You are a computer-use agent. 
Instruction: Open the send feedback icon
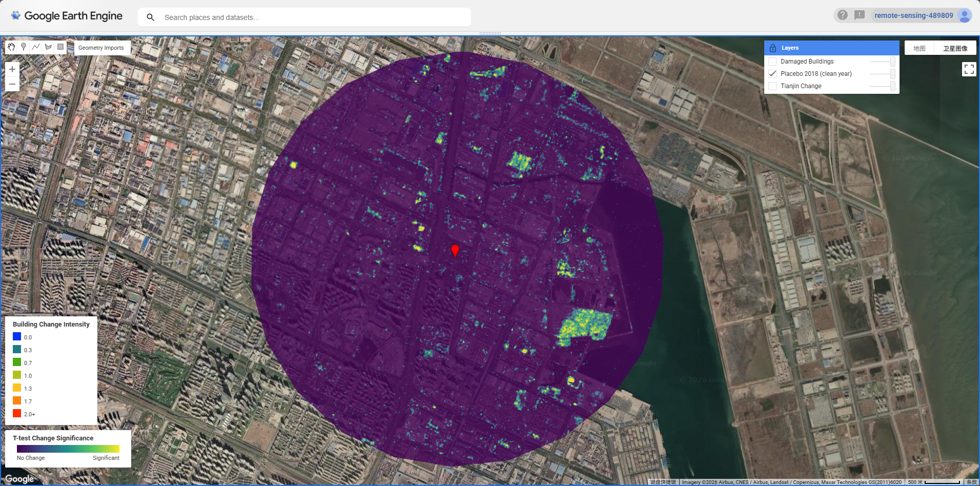pyautogui.click(x=860, y=15)
